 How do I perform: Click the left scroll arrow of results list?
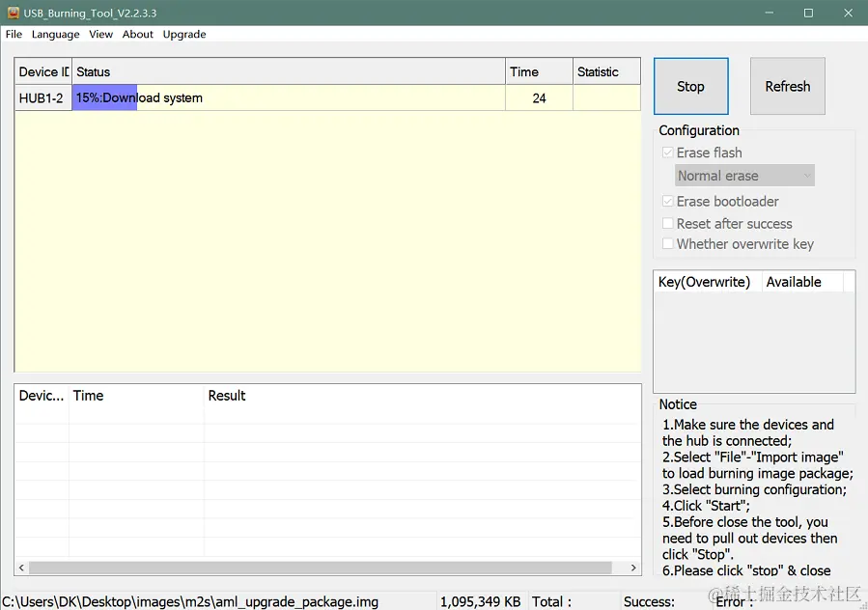(21, 568)
